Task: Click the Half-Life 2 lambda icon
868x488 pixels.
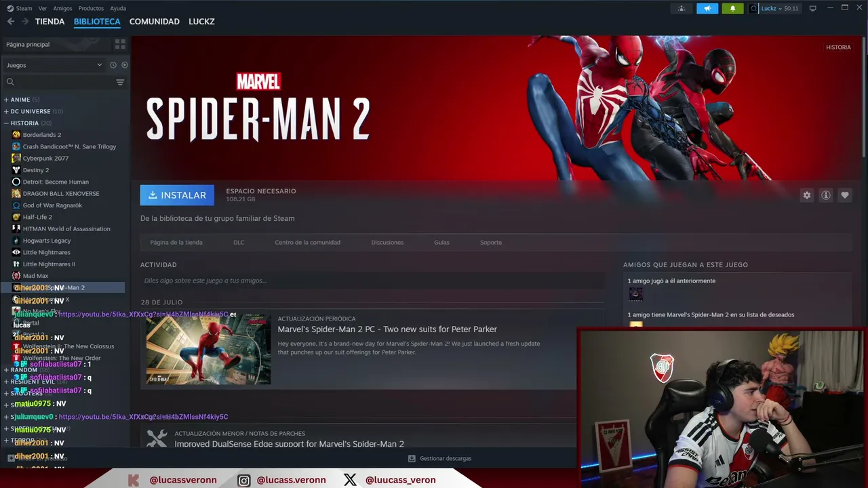Action: coord(16,217)
